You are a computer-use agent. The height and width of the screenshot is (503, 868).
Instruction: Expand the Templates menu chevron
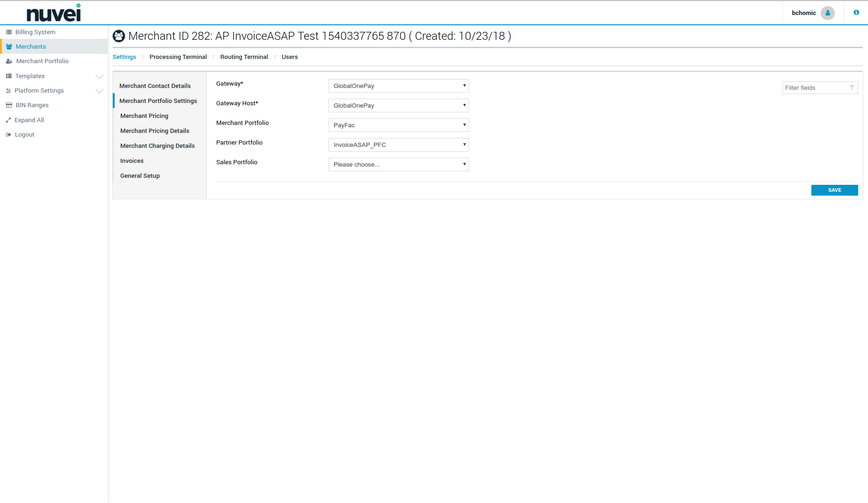tap(99, 76)
